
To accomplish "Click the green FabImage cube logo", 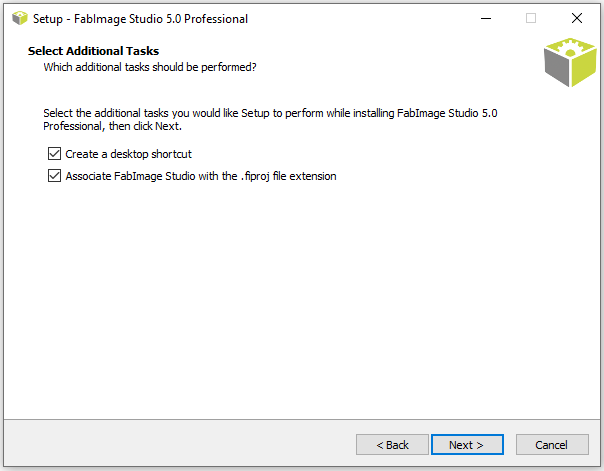I will tap(570, 62).
